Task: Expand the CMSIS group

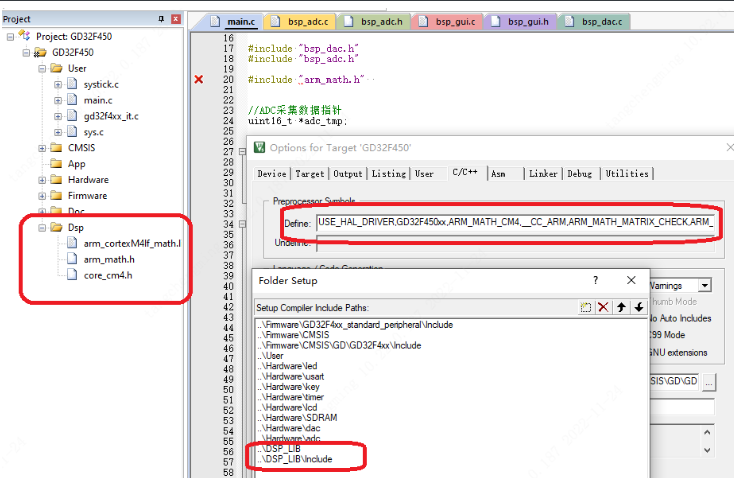Action: tap(42, 148)
